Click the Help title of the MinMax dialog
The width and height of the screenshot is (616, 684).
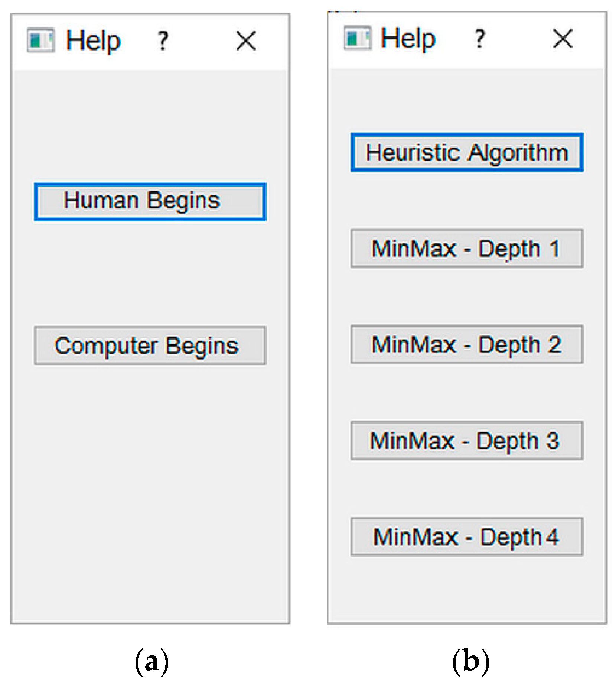[408, 38]
